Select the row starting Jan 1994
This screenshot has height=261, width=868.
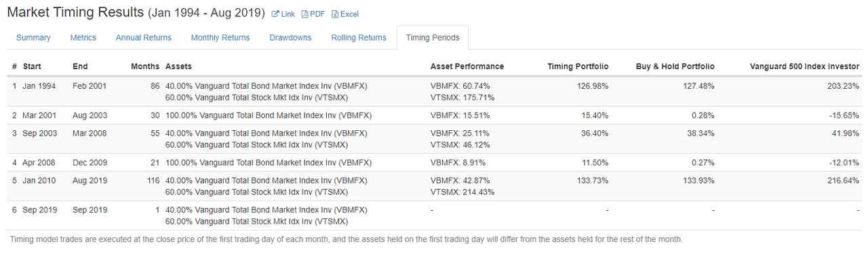tap(434, 92)
